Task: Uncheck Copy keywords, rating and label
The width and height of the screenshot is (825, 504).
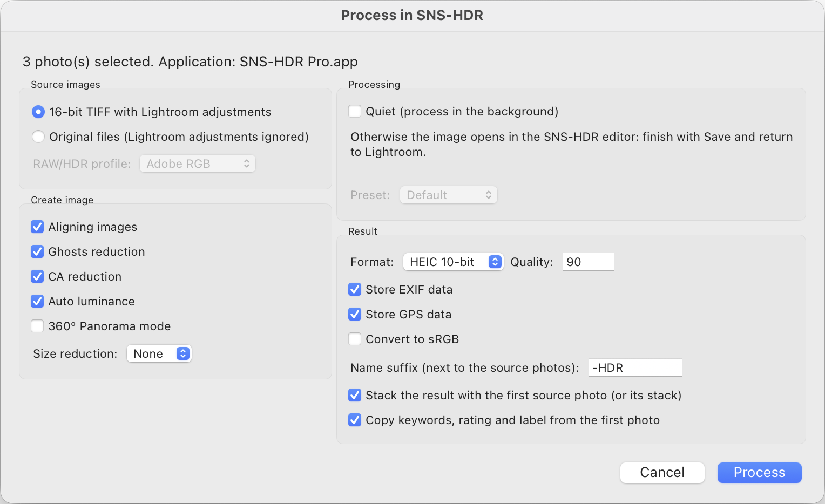Action: coord(355,420)
